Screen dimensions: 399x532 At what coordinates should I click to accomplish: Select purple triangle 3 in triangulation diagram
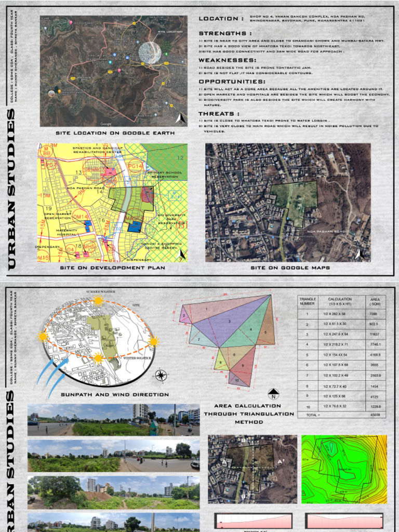230,322
